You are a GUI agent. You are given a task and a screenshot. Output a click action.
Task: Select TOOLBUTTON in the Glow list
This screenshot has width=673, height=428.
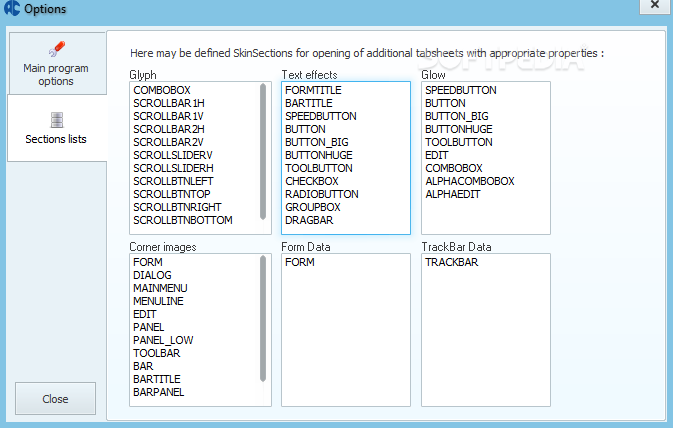[458, 142]
